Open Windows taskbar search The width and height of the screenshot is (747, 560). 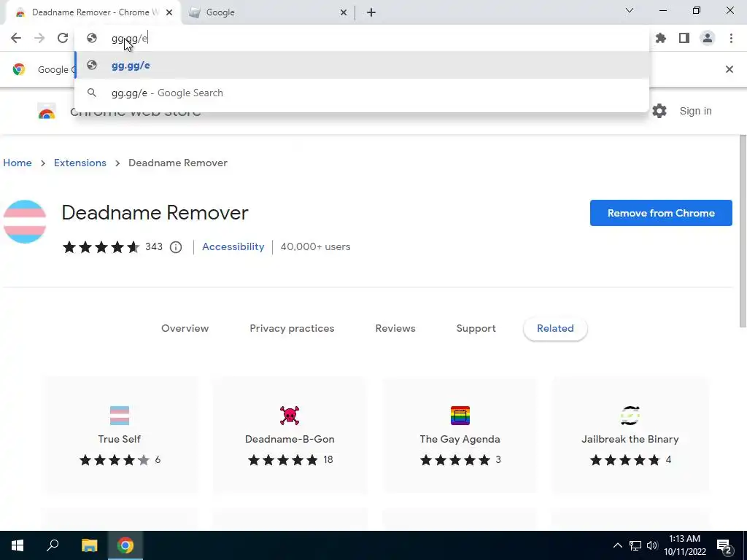(53, 545)
